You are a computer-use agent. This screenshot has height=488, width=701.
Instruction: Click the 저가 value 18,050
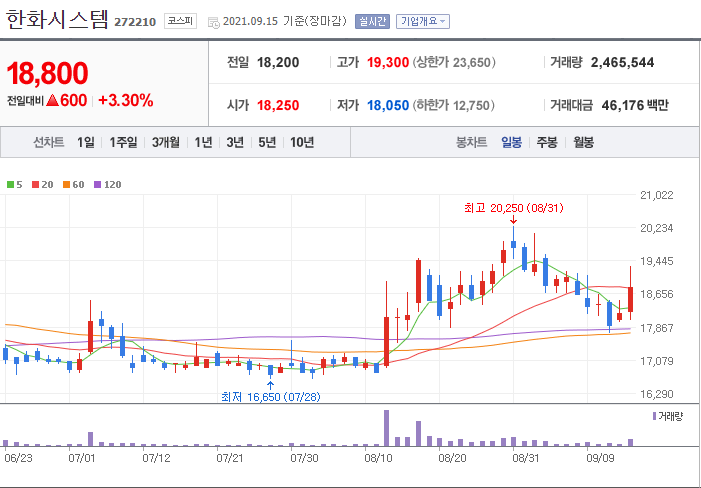(x=388, y=105)
